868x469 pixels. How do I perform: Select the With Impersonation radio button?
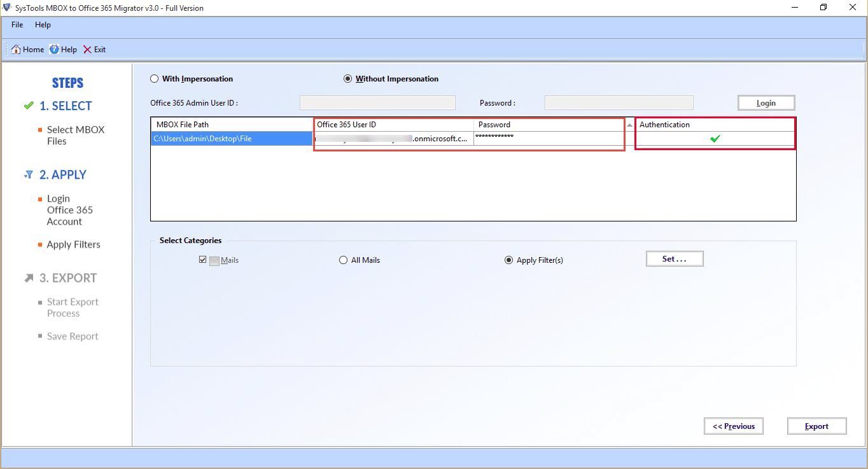coord(154,79)
